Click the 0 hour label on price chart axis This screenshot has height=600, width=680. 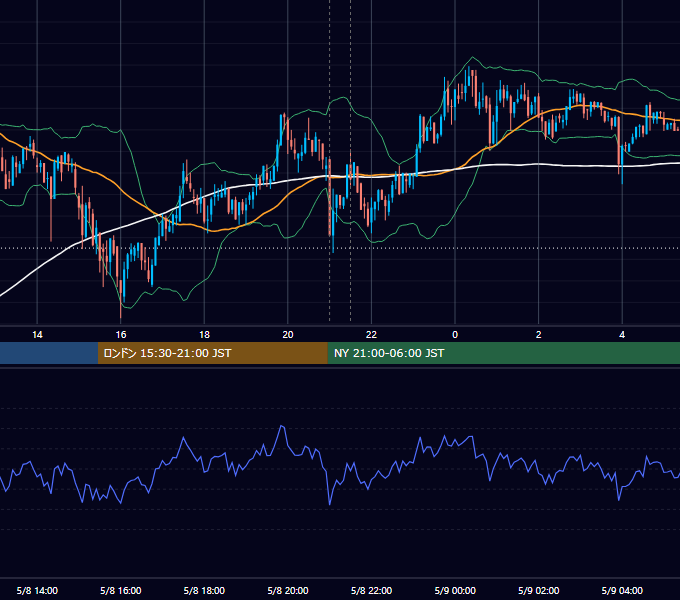455,335
